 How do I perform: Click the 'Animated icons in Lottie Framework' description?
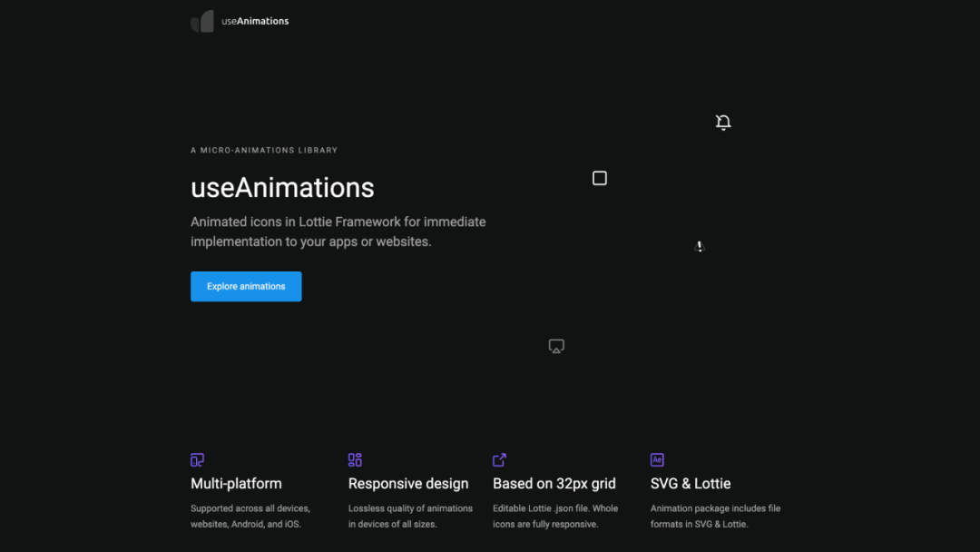338,232
